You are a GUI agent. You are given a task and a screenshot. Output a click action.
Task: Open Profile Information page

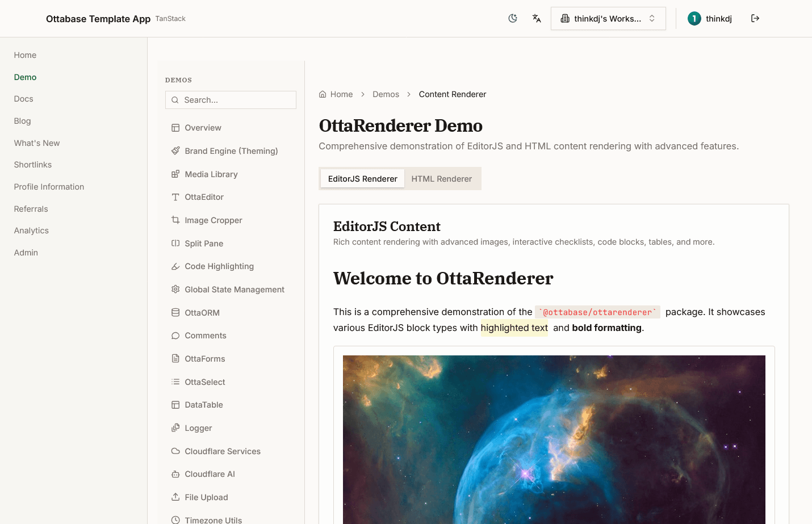point(49,187)
